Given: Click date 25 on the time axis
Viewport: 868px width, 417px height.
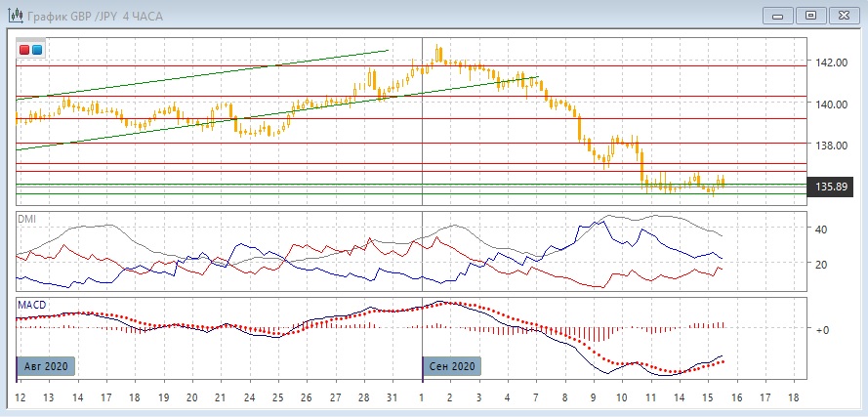Looking at the screenshot, I should coord(278,398).
